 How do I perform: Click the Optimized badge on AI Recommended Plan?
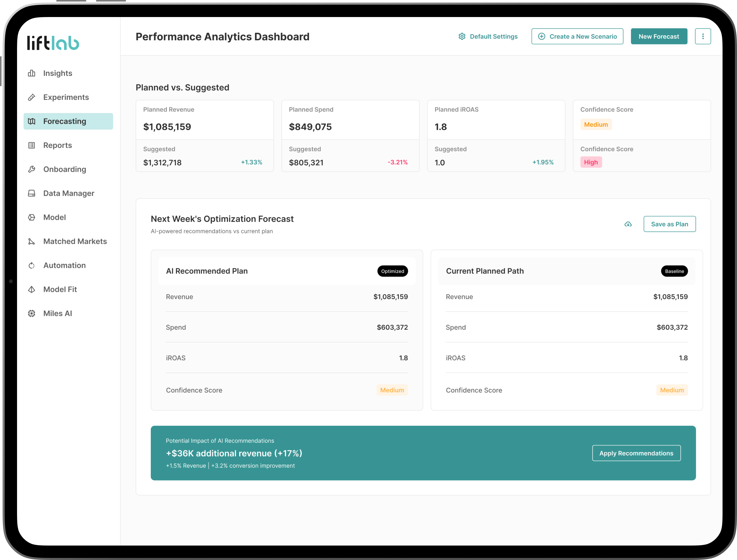pyautogui.click(x=393, y=271)
